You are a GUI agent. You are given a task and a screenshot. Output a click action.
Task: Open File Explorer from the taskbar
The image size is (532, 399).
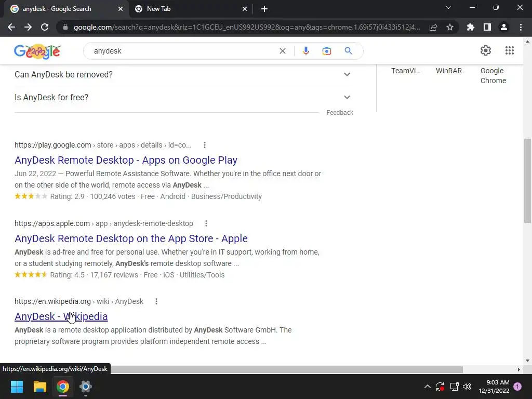(x=39, y=387)
